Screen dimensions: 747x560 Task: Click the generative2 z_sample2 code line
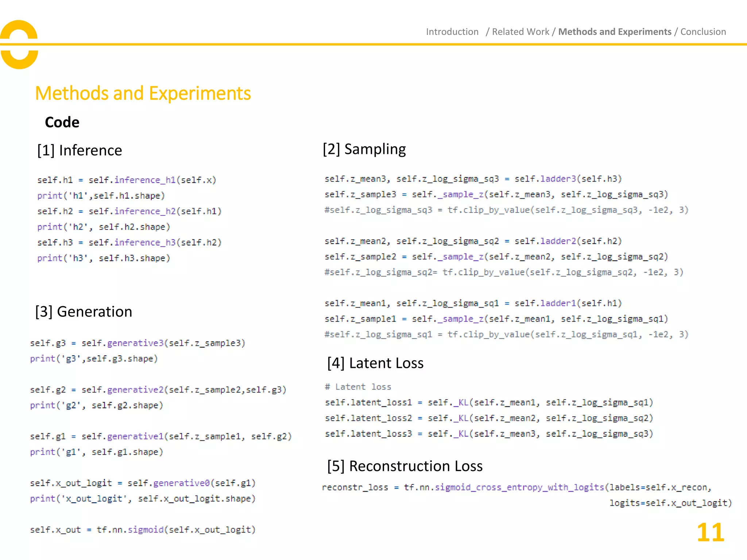tap(158, 390)
